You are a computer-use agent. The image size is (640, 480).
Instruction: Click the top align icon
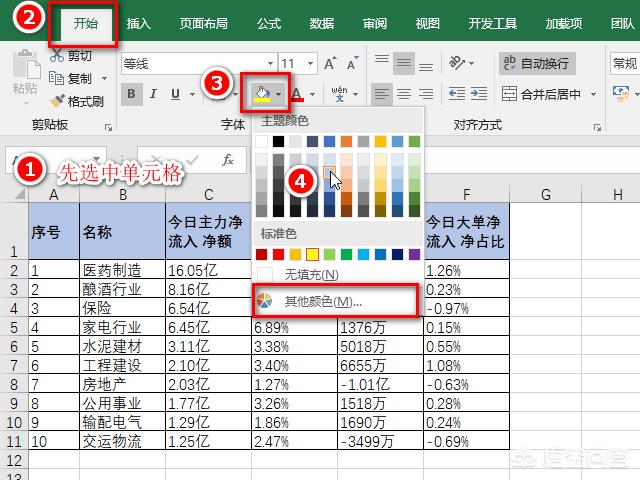(x=382, y=60)
